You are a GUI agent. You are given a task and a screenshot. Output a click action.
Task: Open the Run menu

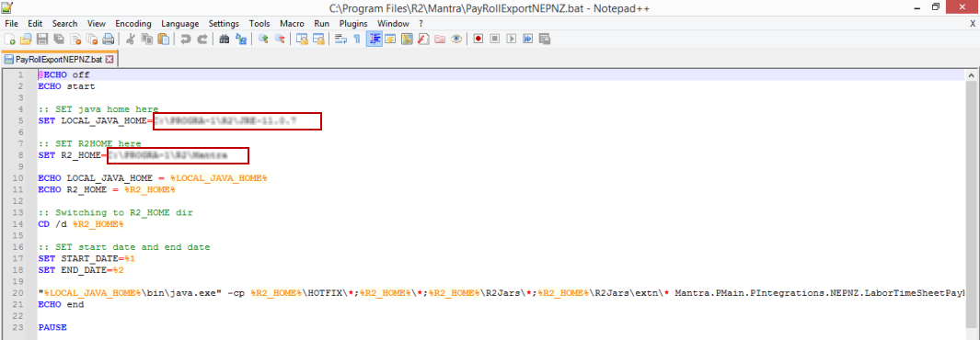point(322,24)
